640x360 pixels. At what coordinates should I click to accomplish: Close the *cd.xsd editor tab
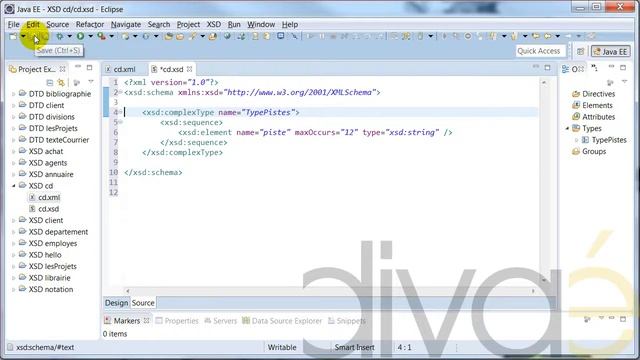coord(189,69)
